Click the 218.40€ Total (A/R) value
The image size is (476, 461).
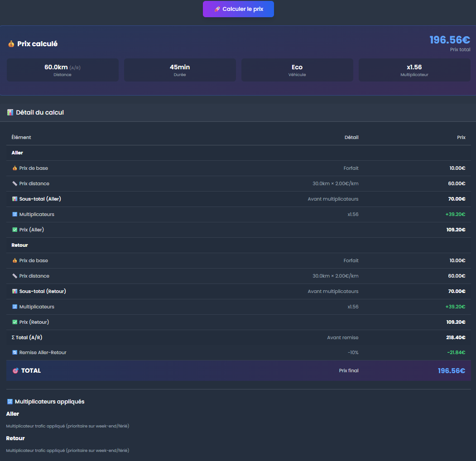click(x=456, y=337)
